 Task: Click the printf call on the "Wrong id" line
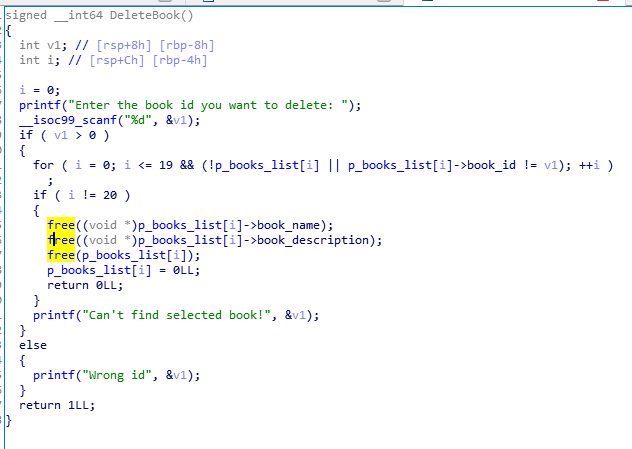(x=54, y=375)
